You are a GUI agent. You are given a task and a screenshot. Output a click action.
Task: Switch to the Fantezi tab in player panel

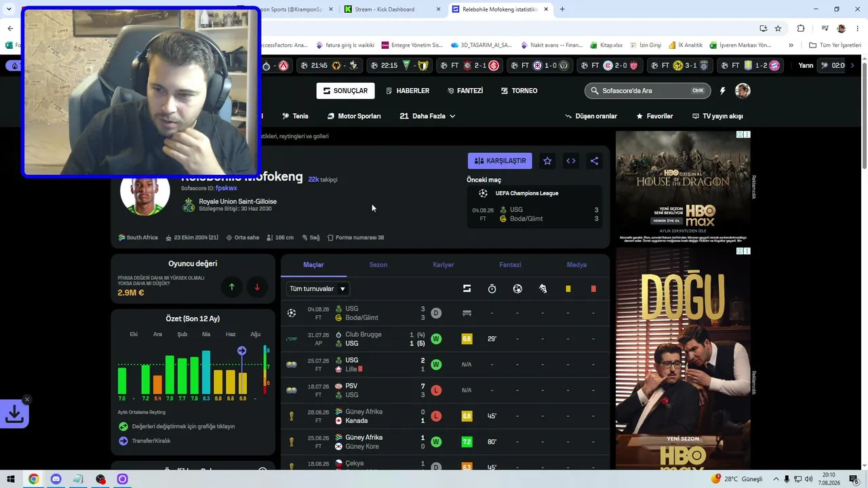click(x=510, y=264)
